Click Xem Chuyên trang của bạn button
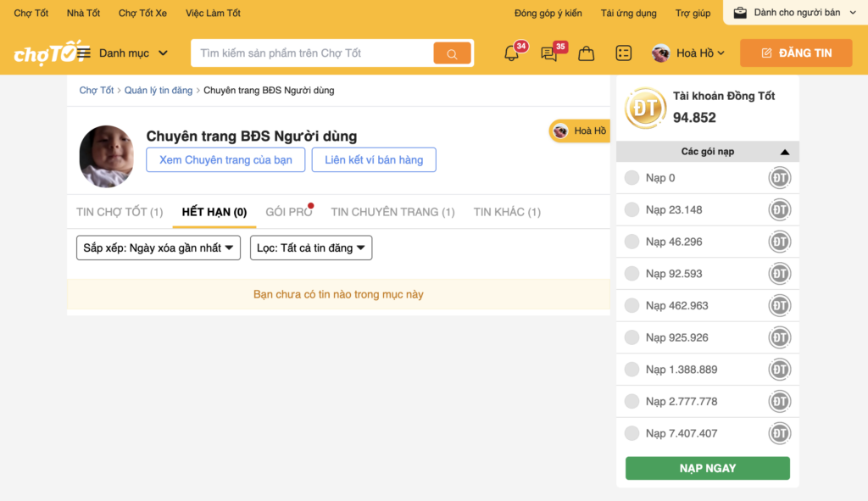This screenshot has width=868, height=501. 225,159
